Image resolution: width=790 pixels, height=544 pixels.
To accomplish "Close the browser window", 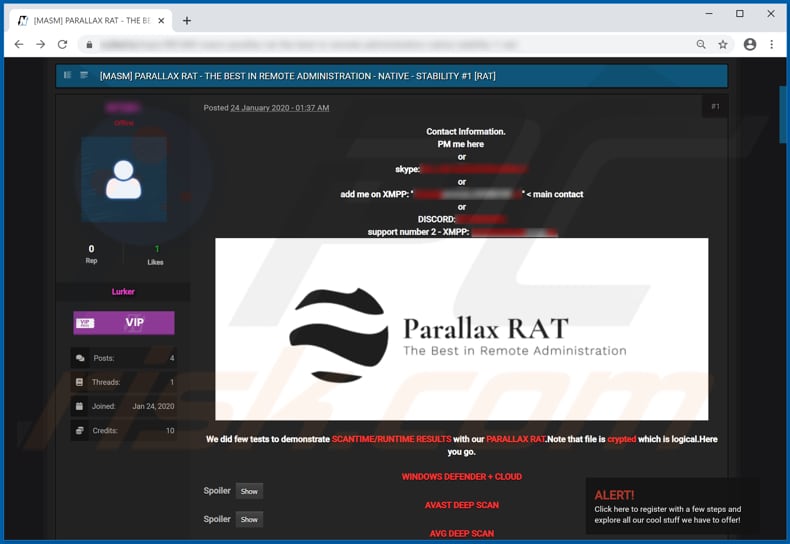I will pyautogui.click(x=771, y=14).
